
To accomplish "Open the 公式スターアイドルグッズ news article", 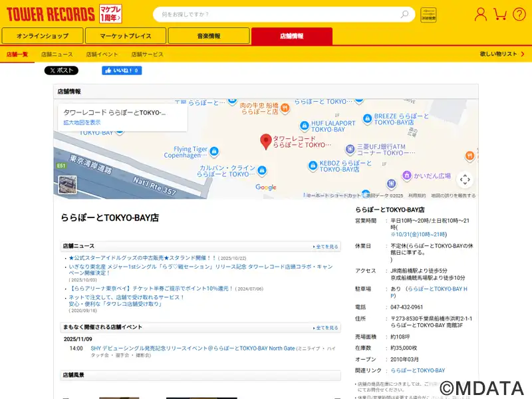I will coord(142,258).
